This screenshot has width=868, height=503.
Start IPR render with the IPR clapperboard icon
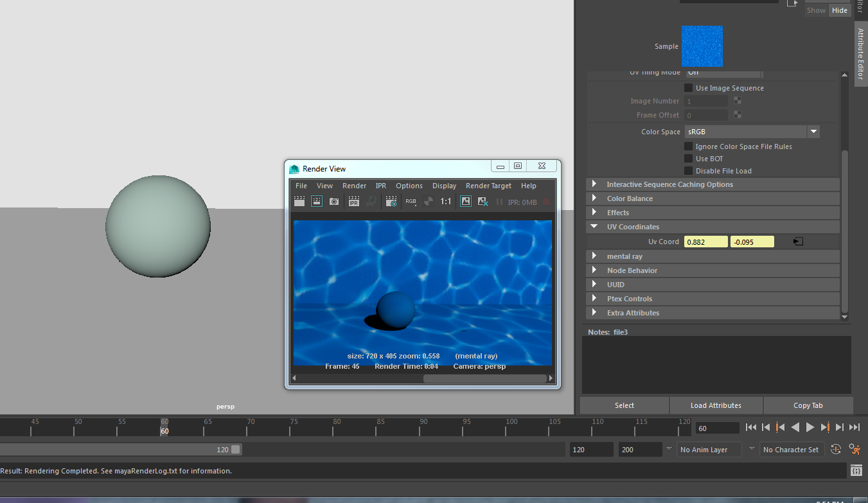(x=353, y=202)
